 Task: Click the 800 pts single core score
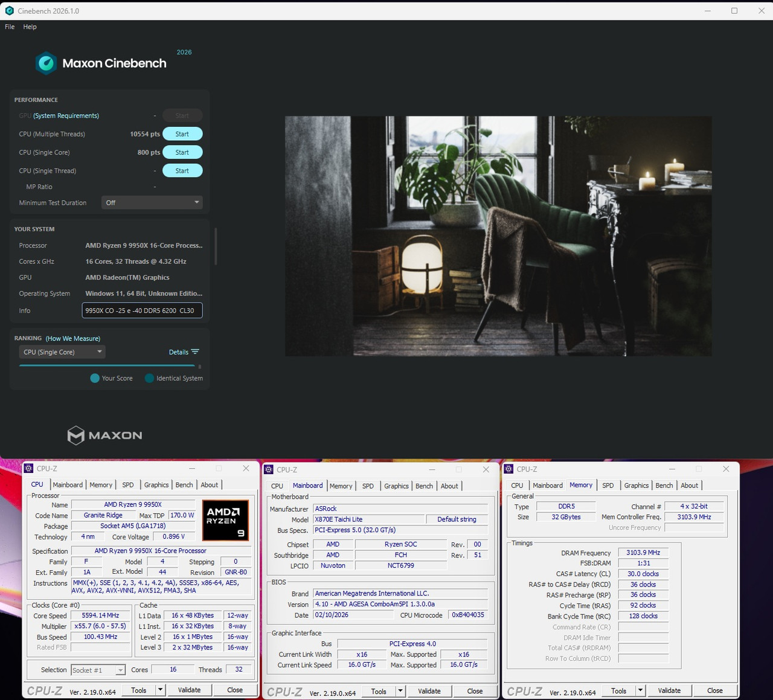(x=149, y=152)
